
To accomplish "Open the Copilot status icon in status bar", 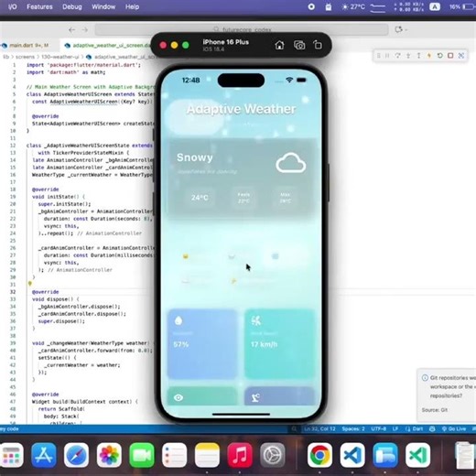I will click(x=432, y=428).
